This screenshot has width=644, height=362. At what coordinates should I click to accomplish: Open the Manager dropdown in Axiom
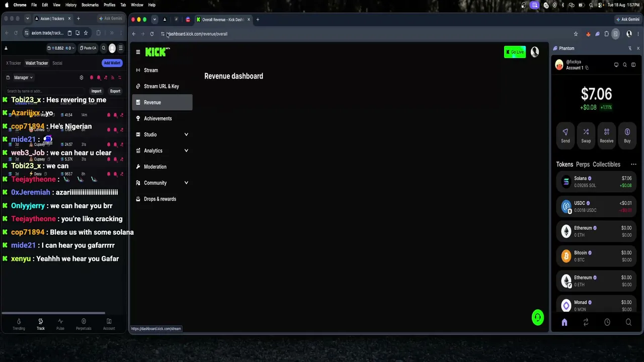click(23, 78)
